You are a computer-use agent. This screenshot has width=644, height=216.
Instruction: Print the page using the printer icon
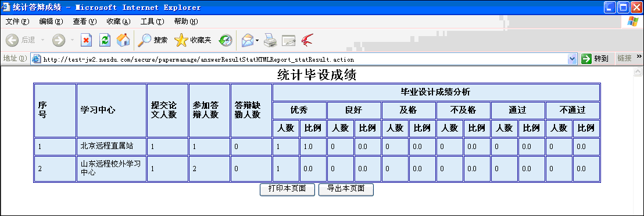[x=270, y=40]
